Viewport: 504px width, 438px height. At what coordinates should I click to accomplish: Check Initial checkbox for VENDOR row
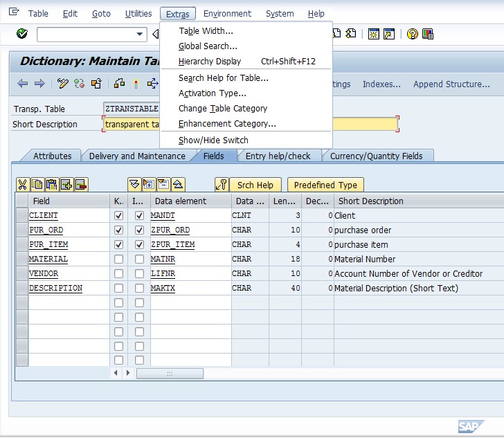tap(139, 273)
